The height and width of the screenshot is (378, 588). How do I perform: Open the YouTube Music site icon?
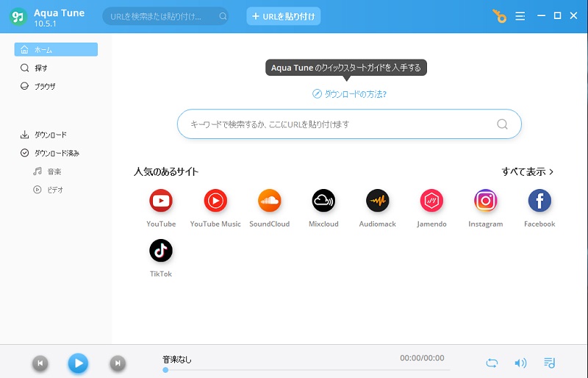click(215, 201)
